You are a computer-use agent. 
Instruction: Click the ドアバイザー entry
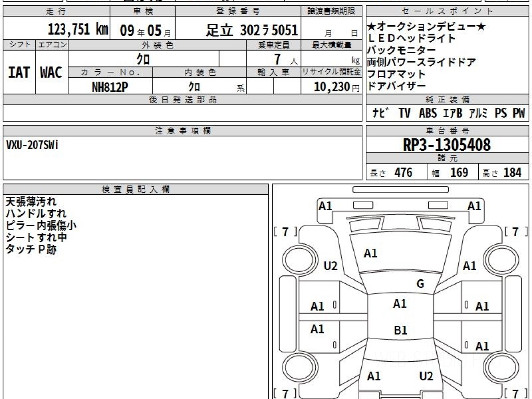coord(397,86)
